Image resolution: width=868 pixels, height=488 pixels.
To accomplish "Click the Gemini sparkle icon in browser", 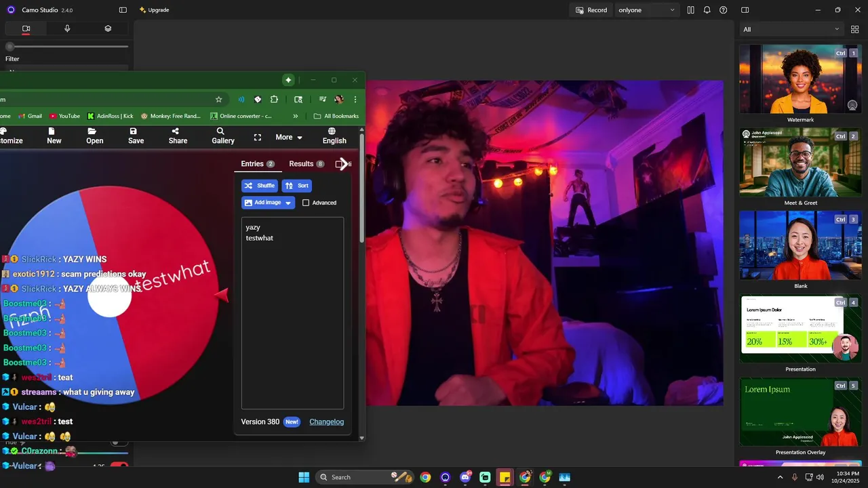I will (x=288, y=80).
